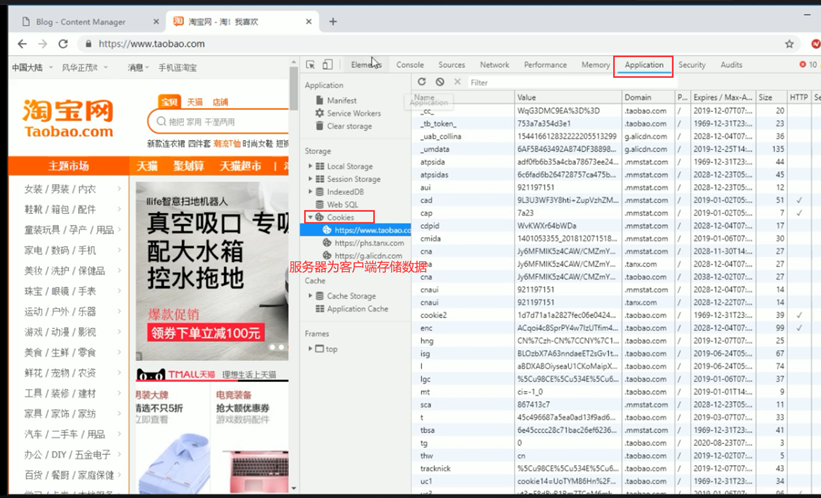This screenshot has height=498, width=821.
Task: Open the Application tab in DevTools
Action: pyautogui.click(x=644, y=64)
